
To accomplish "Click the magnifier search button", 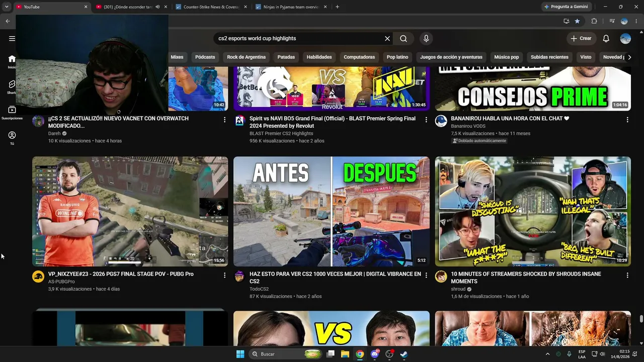I will pyautogui.click(x=404, y=39).
